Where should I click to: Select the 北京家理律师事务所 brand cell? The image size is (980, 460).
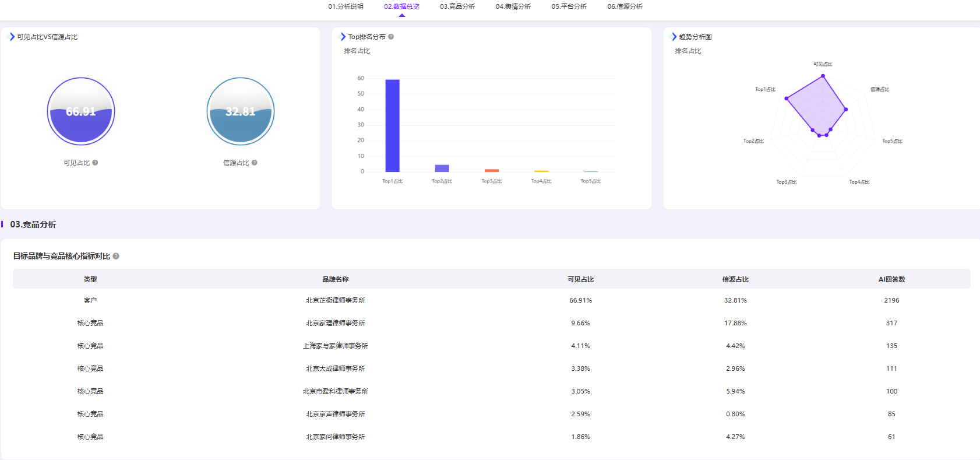(x=336, y=323)
